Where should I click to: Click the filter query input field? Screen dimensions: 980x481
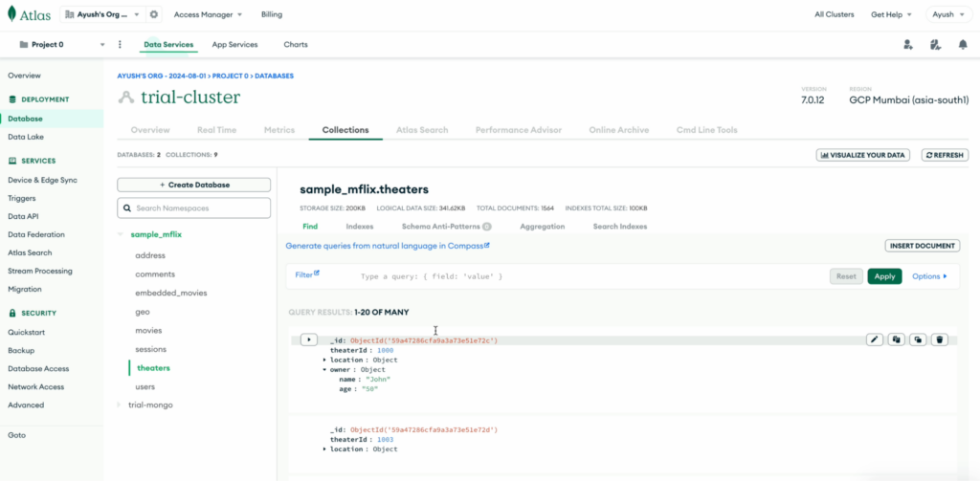(x=590, y=276)
